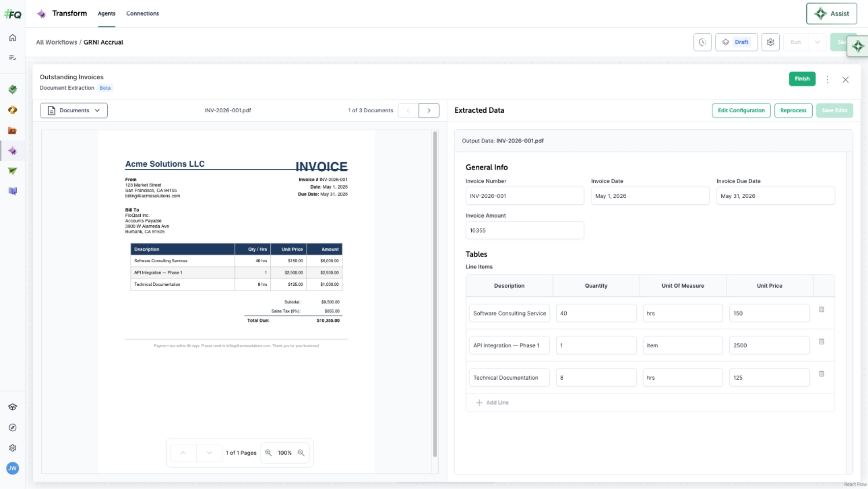Click the Beta badge
This screenshot has height=489, width=868.
pos(105,88)
